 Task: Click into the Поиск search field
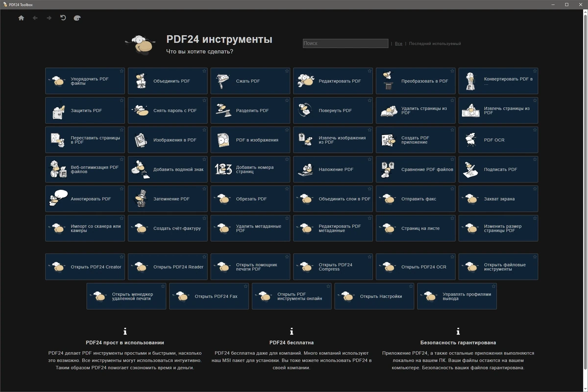(x=345, y=44)
